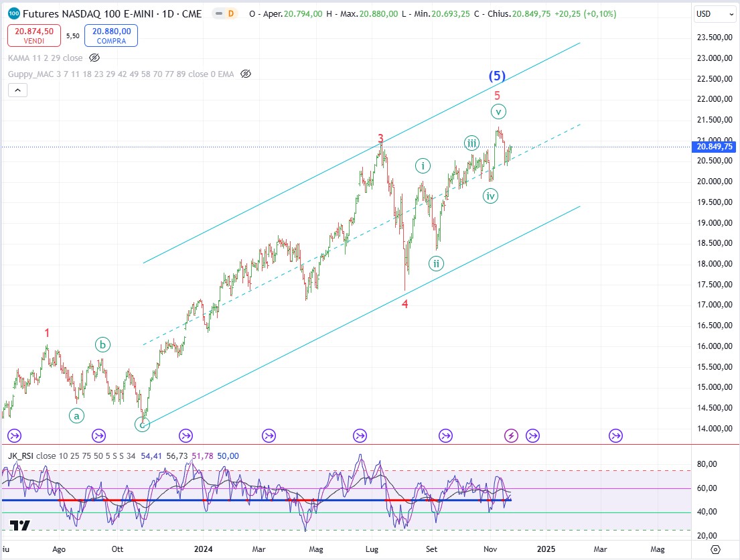
Task: Click the change value +20,25 (+0,10%)
Action: [585, 13]
